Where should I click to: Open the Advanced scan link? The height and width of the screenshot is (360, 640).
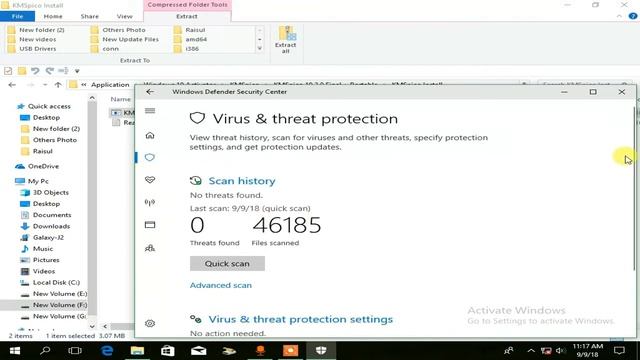click(221, 285)
